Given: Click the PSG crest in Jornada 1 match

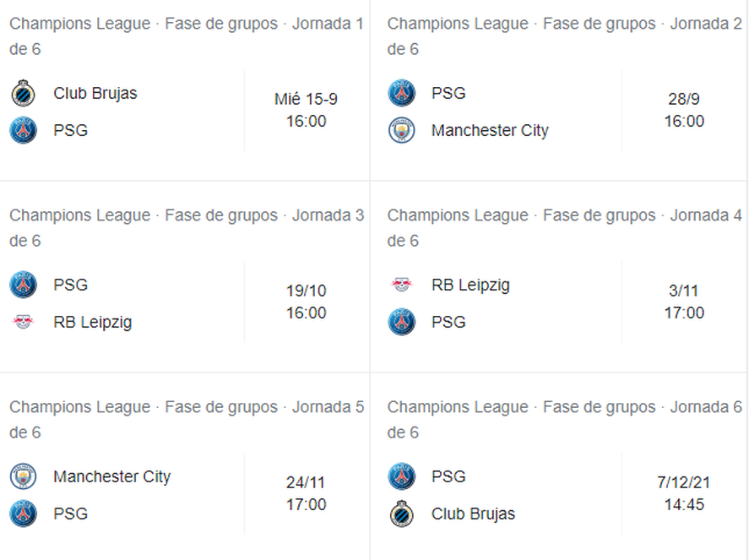Looking at the screenshot, I should (24, 131).
